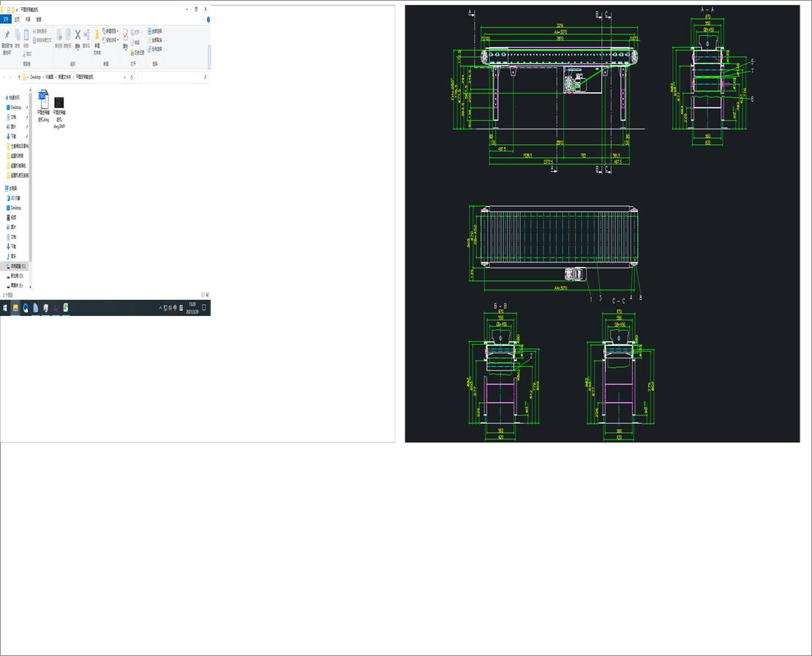Select the .dwg drawing file

pos(43,106)
